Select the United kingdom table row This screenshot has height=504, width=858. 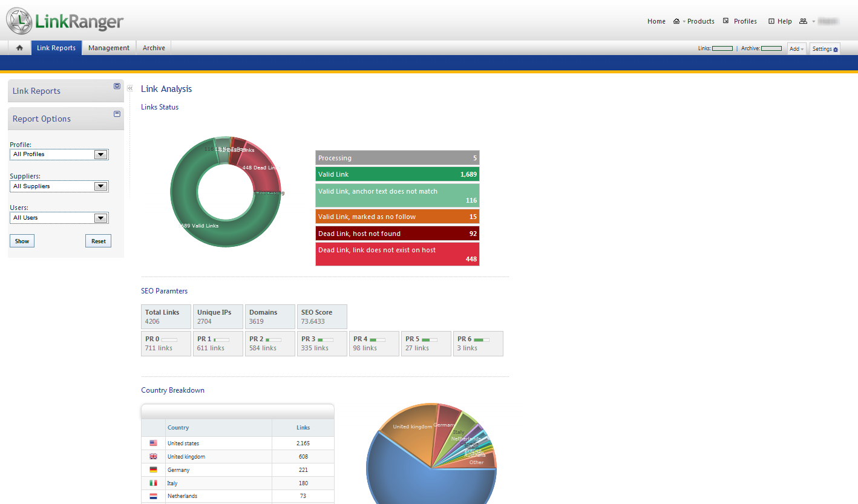(x=237, y=456)
